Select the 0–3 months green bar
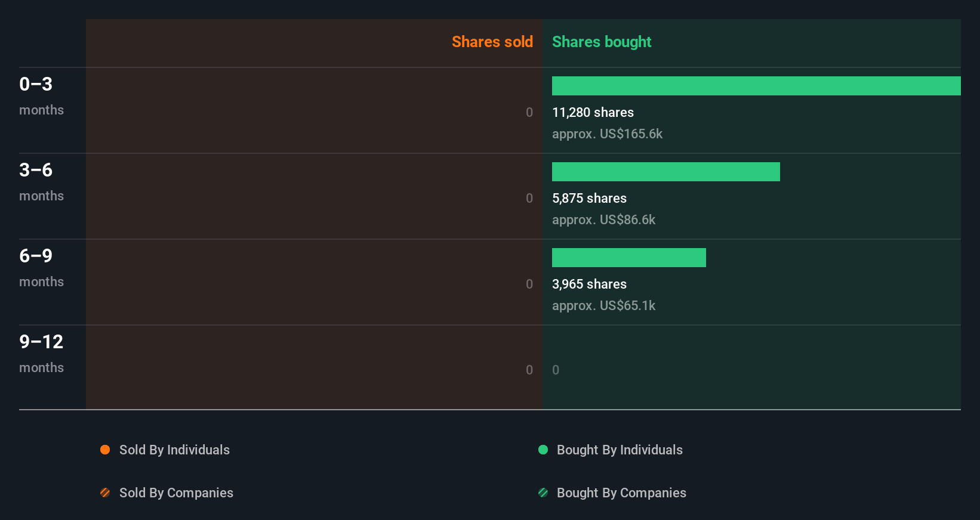The height and width of the screenshot is (520, 980). 756,86
